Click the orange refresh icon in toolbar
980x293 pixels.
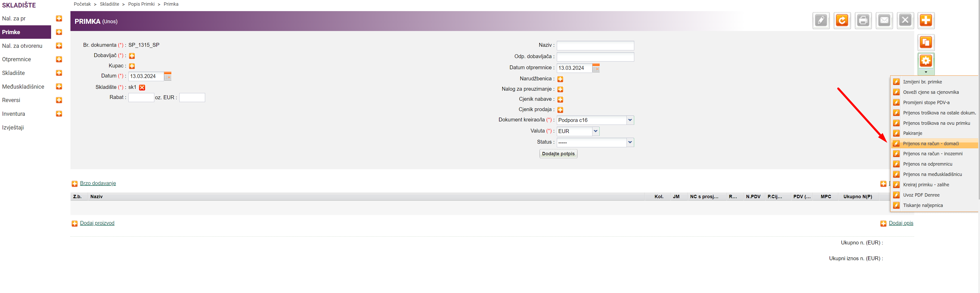point(842,21)
